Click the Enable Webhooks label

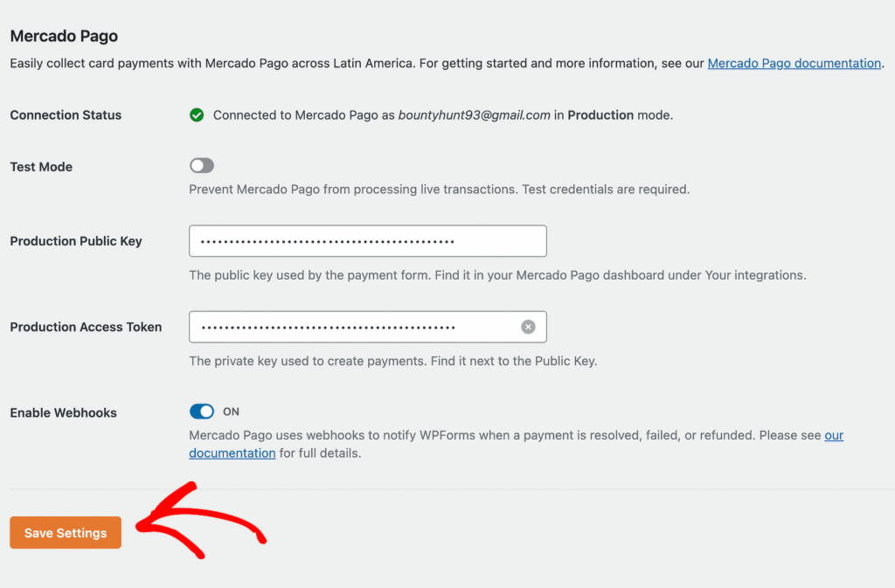63,413
